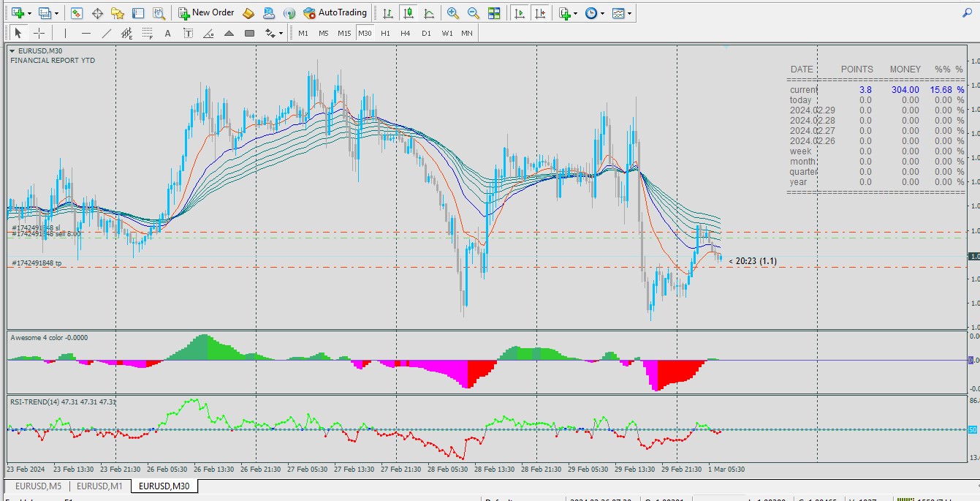Open the new chart dropdown arrow

(x=28, y=13)
